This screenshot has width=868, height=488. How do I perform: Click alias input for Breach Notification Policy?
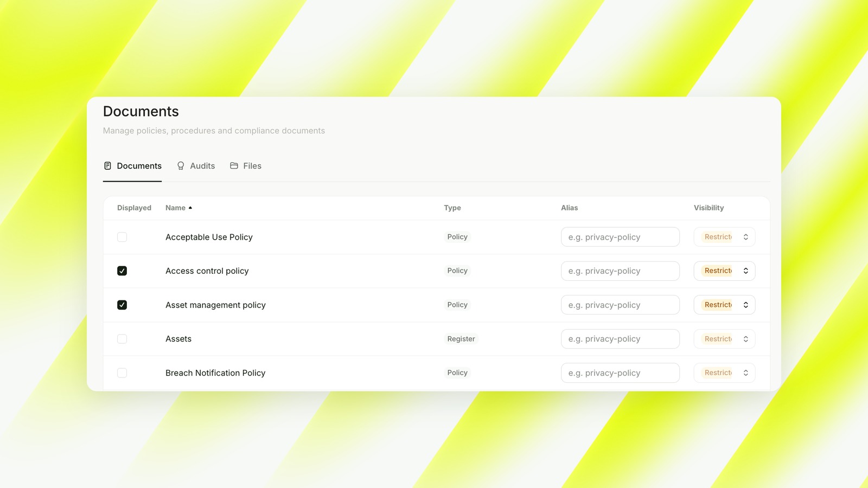tap(620, 373)
